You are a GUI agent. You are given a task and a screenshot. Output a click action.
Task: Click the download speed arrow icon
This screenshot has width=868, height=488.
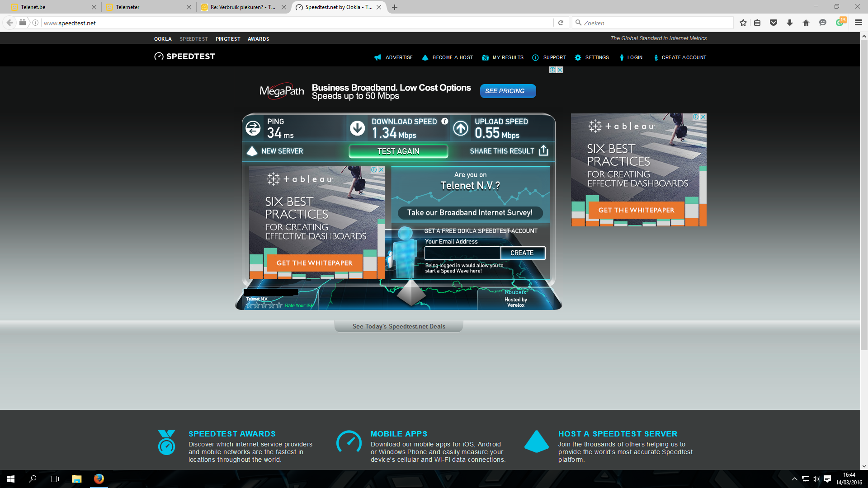tap(357, 128)
